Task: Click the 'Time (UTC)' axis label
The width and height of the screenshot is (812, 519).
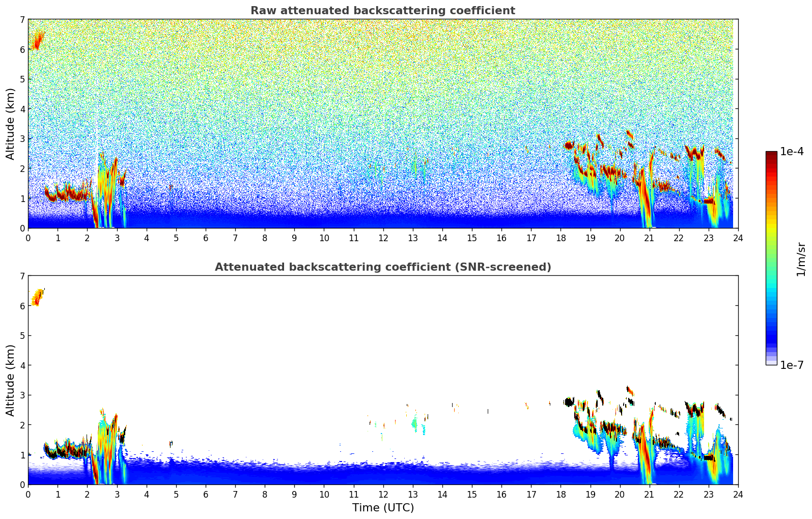Action: coord(383,508)
